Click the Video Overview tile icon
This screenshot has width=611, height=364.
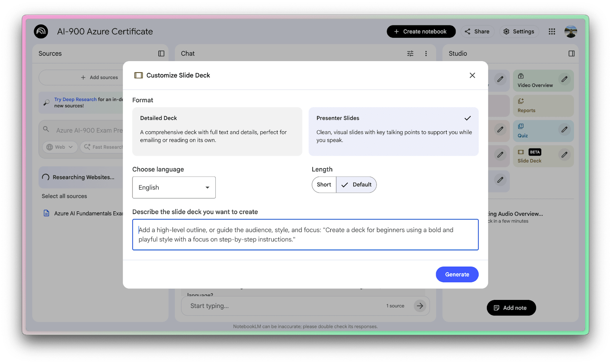tap(521, 76)
